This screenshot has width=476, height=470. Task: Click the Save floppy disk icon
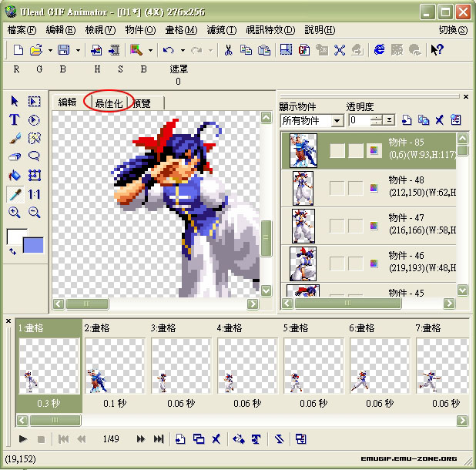point(64,50)
